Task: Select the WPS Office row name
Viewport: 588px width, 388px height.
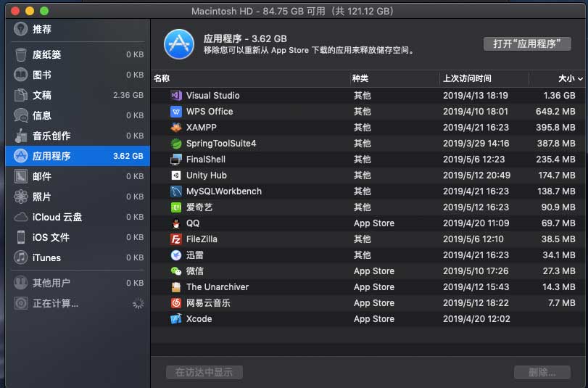Action: [210, 112]
